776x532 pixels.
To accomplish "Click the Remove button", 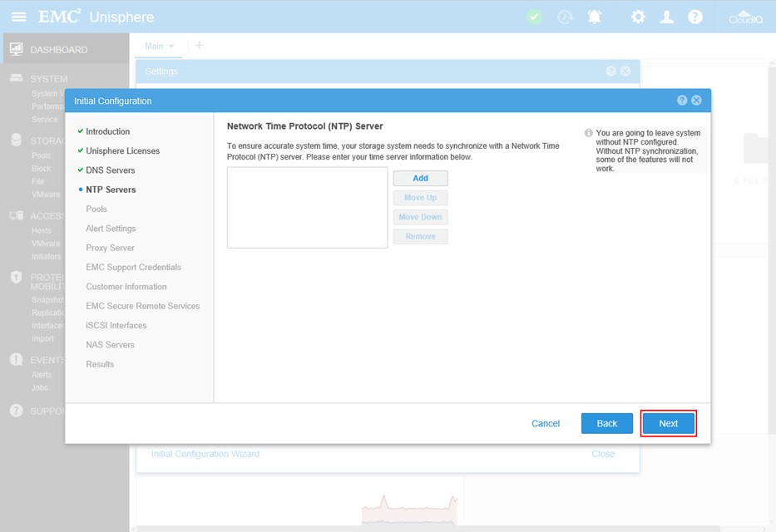I will click(x=421, y=236).
